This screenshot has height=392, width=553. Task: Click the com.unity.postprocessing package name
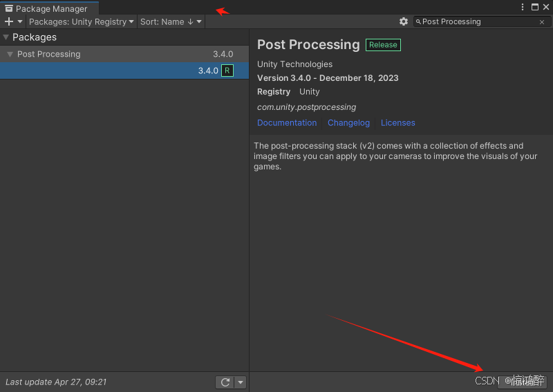tap(306, 107)
